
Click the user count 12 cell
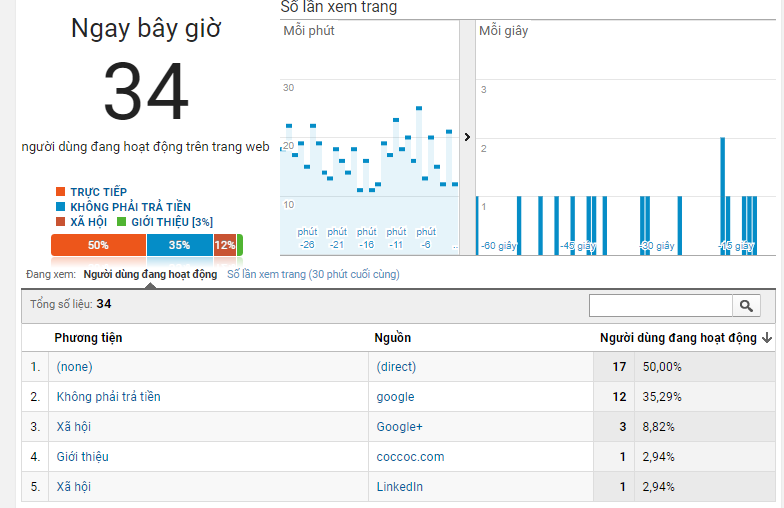(x=619, y=396)
